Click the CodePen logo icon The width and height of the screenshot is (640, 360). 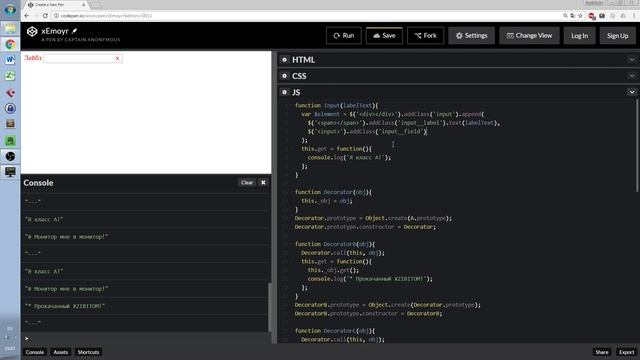pyautogui.click(x=32, y=31)
